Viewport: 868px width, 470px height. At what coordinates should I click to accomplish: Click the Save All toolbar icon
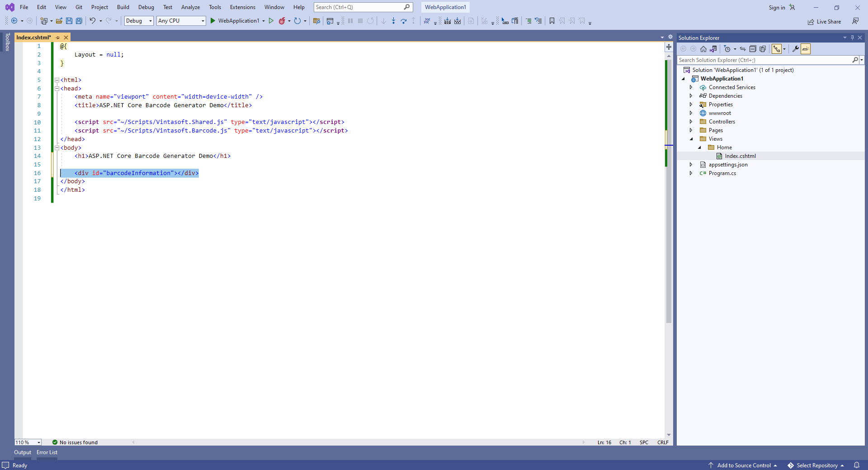[79, 21]
